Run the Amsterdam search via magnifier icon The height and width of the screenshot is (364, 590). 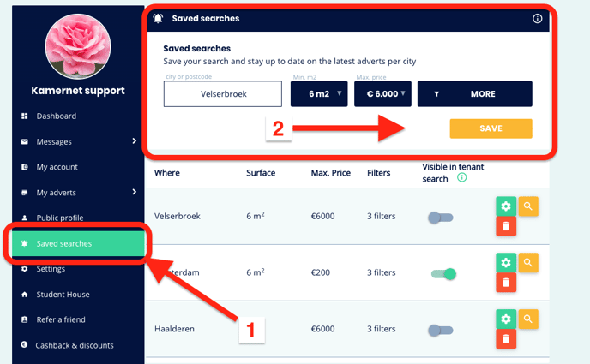(528, 263)
